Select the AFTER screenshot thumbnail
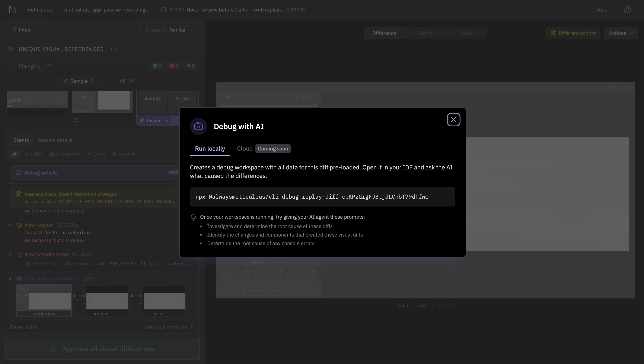The width and height of the screenshot is (644, 364). [x=158, y=300]
